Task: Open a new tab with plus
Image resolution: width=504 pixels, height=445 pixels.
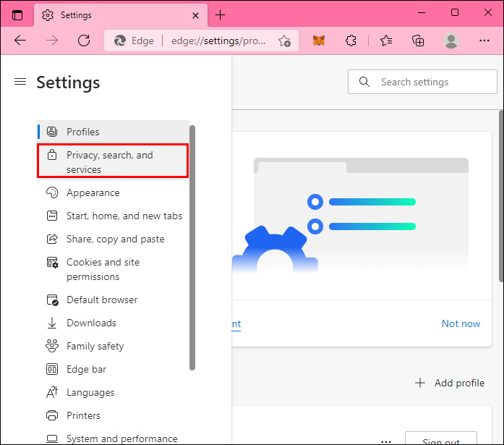Action: [x=220, y=15]
